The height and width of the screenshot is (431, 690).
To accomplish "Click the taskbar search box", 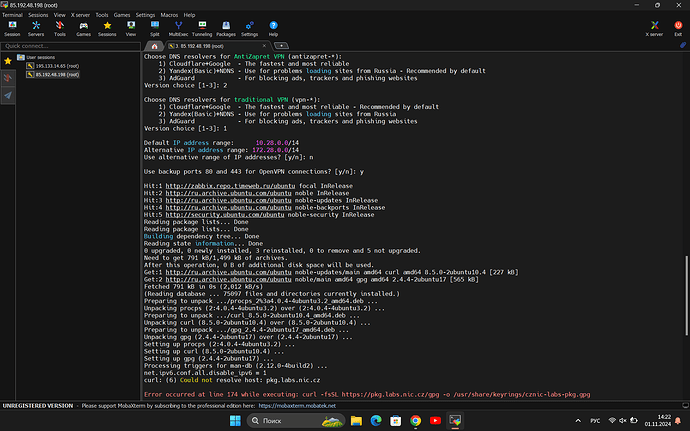I will [295, 421].
